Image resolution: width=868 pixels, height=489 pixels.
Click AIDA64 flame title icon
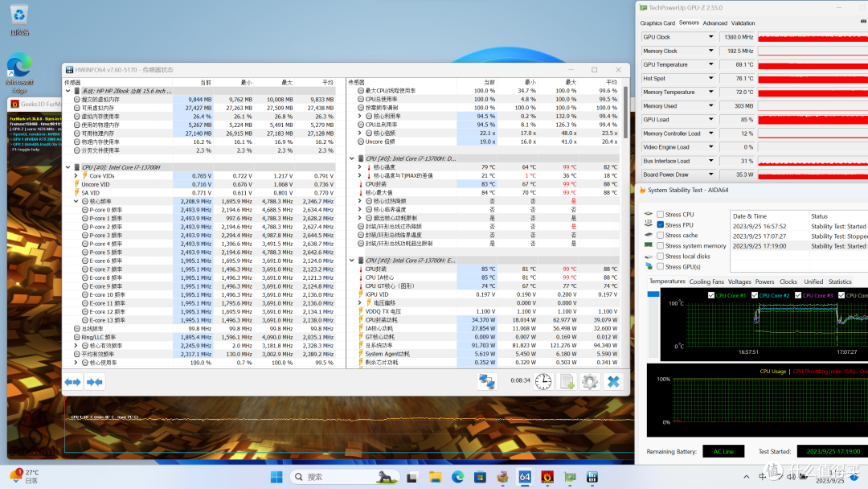point(643,190)
